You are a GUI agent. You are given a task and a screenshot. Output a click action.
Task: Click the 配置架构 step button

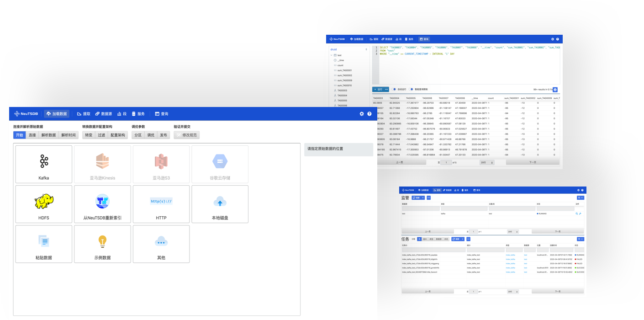click(117, 135)
